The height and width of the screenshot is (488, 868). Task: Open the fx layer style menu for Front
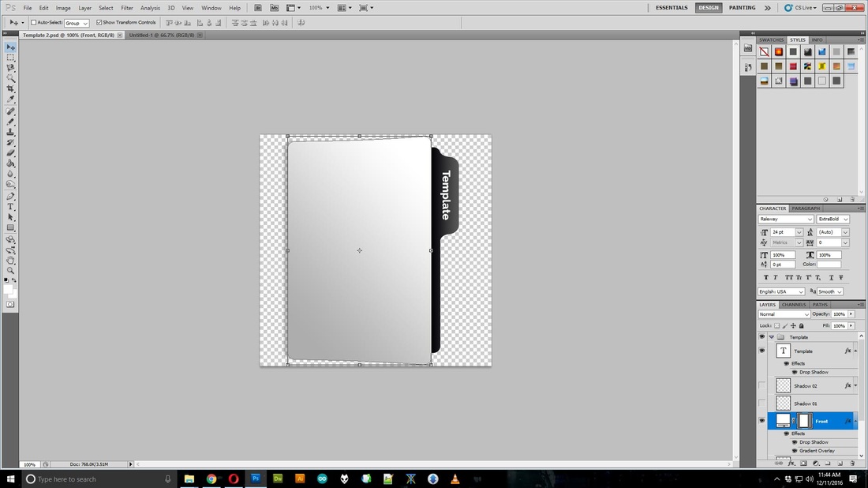click(x=847, y=421)
